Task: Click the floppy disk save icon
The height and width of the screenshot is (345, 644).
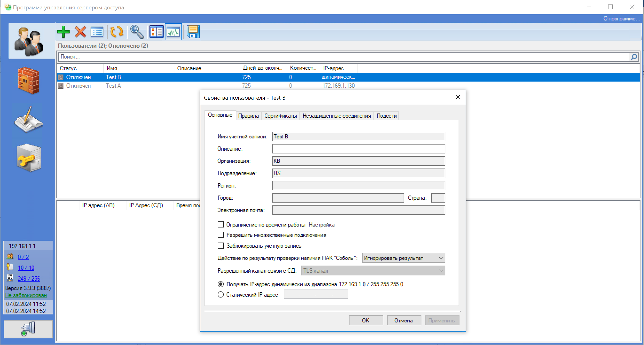Action: coord(193,32)
